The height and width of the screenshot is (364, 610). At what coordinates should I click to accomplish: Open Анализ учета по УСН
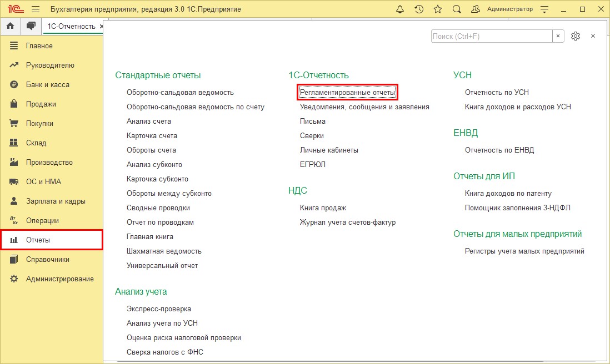pos(162,323)
